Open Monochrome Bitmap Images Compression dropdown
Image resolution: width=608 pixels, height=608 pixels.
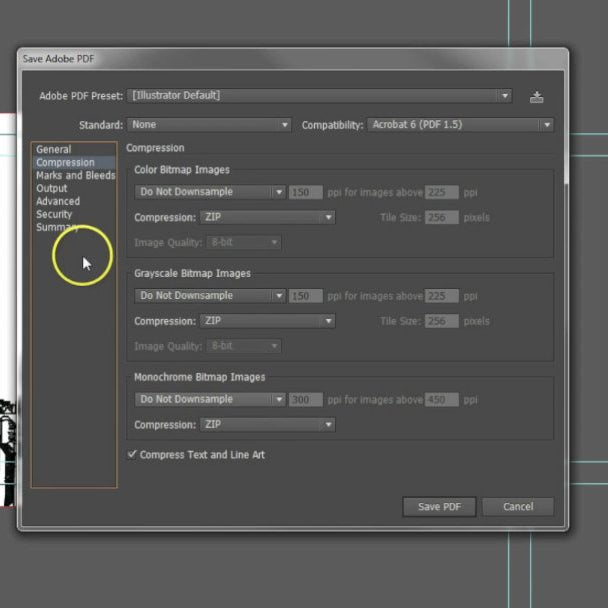[x=267, y=424]
